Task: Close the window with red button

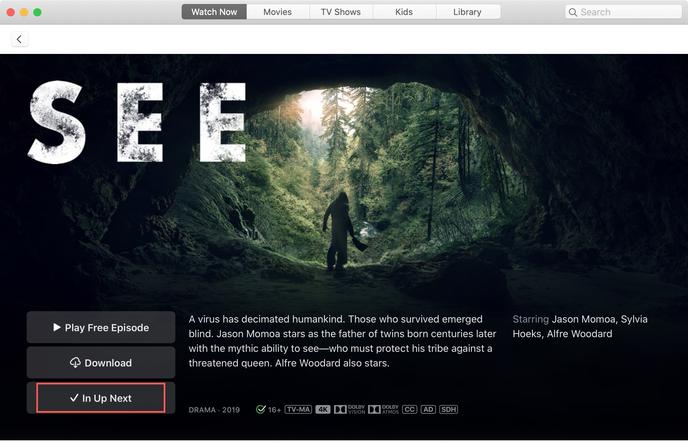Action: click(11, 12)
